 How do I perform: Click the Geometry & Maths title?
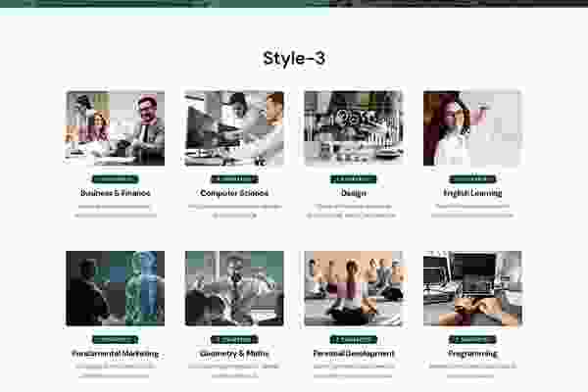pos(234,353)
